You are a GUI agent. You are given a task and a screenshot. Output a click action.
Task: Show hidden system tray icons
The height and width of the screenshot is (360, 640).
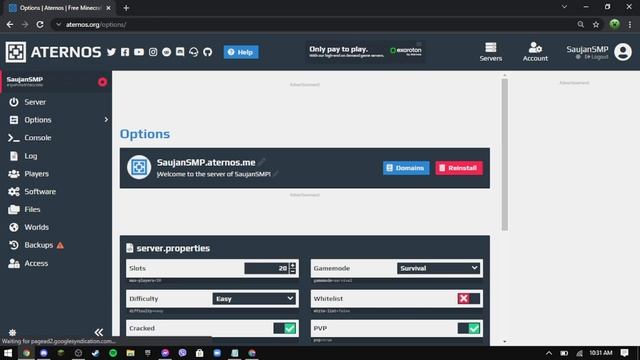pyautogui.click(x=549, y=353)
